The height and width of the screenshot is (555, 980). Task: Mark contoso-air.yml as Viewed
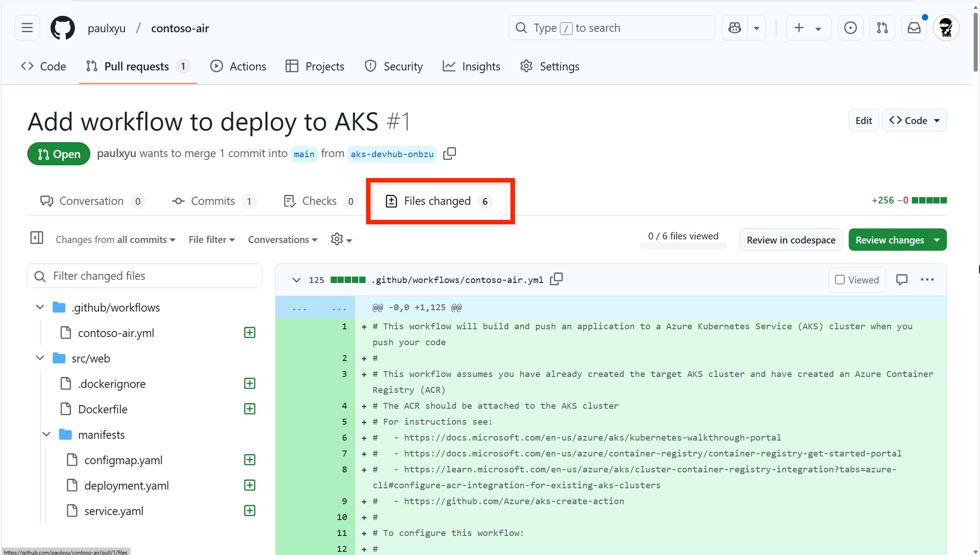click(857, 280)
